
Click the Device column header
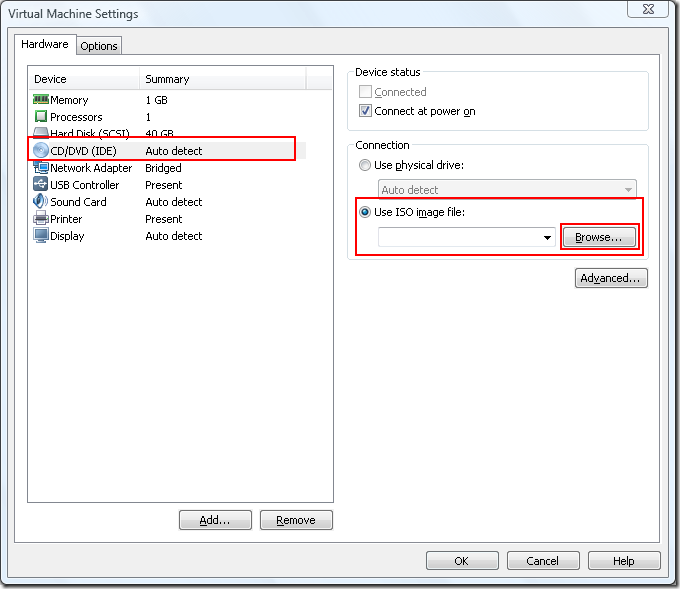pos(85,79)
